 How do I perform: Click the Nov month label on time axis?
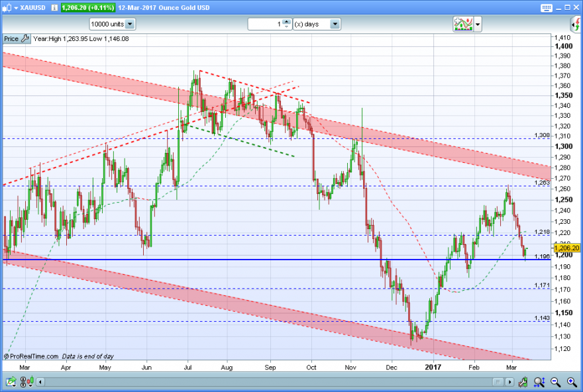click(x=350, y=367)
